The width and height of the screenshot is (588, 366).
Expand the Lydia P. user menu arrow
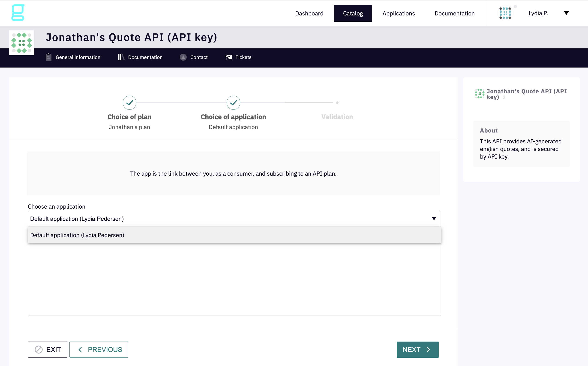[566, 13]
